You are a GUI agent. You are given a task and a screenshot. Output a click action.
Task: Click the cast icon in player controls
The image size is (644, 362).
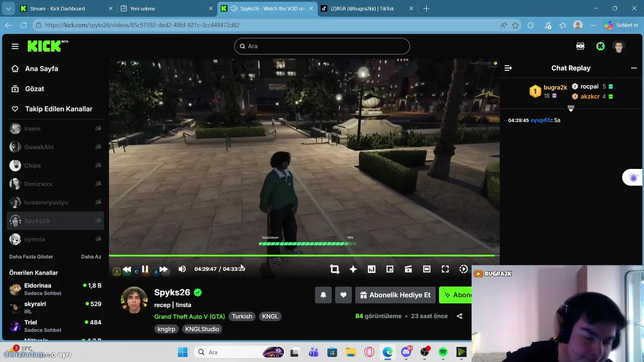[408, 269]
